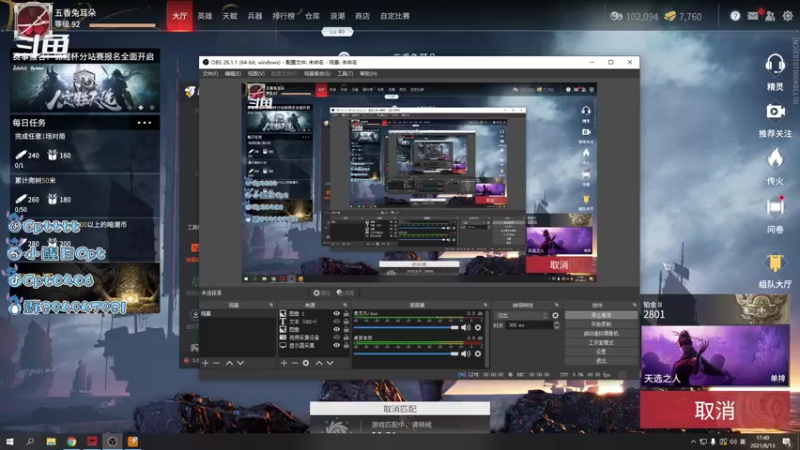Toggle lock on 文本 (GDI+) source

tap(346, 321)
